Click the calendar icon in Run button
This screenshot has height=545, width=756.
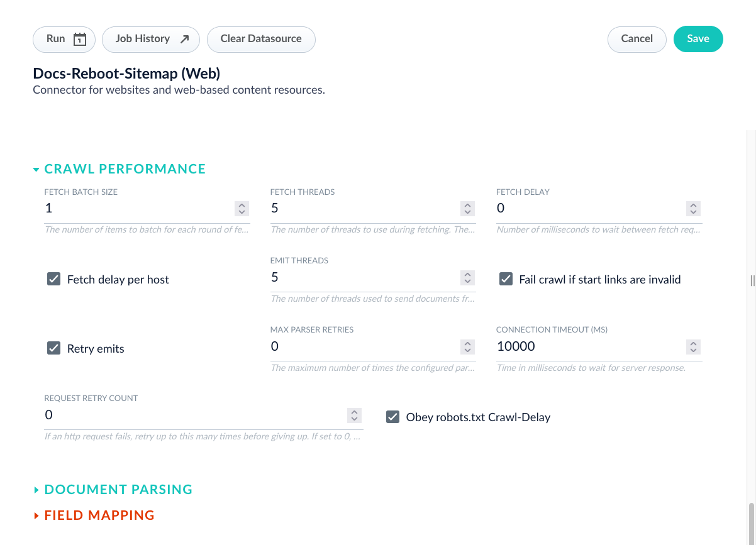pyautogui.click(x=80, y=39)
